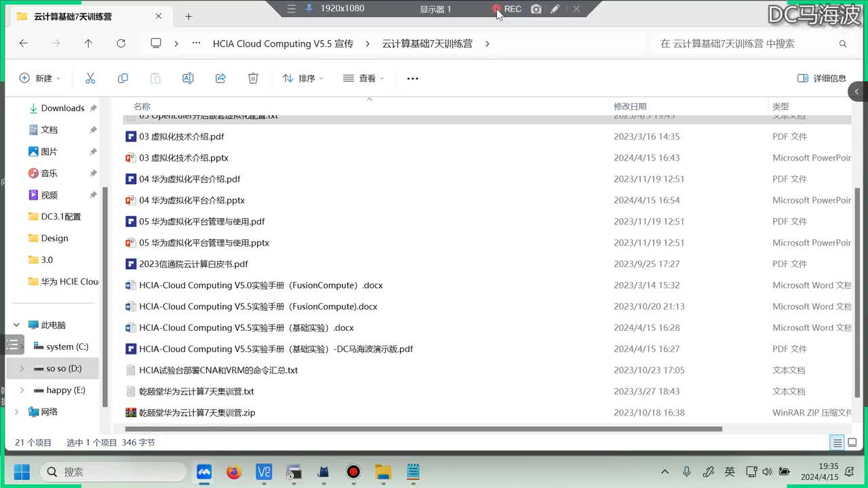This screenshot has height=488, width=868.
Task: Open the computer icon in address bar
Action: coord(156,43)
